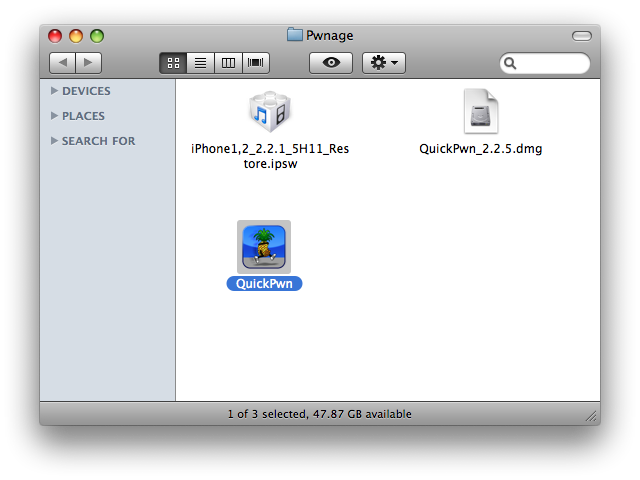Expand the PLACES sidebar section
The image size is (640, 480).
point(54,116)
